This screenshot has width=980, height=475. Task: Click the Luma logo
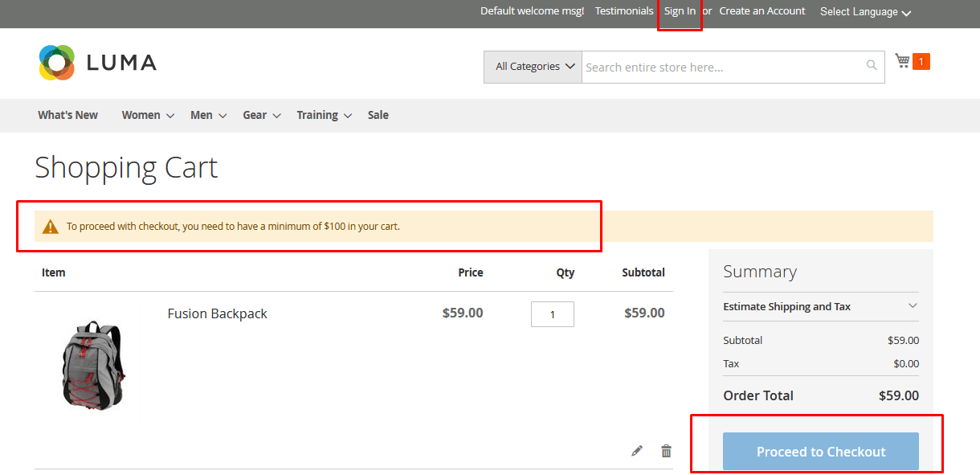(x=97, y=62)
